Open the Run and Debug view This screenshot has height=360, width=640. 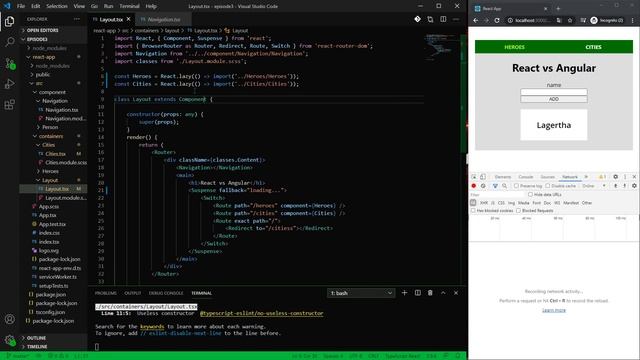click(10, 84)
